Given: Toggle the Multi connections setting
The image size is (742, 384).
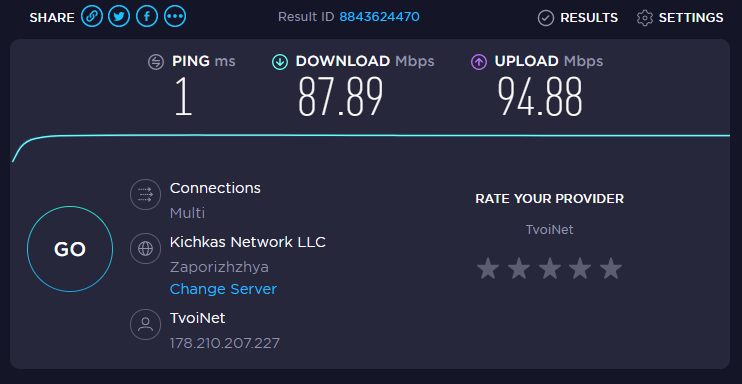Looking at the screenshot, I should pyautogui.click(x=187, y=213).
